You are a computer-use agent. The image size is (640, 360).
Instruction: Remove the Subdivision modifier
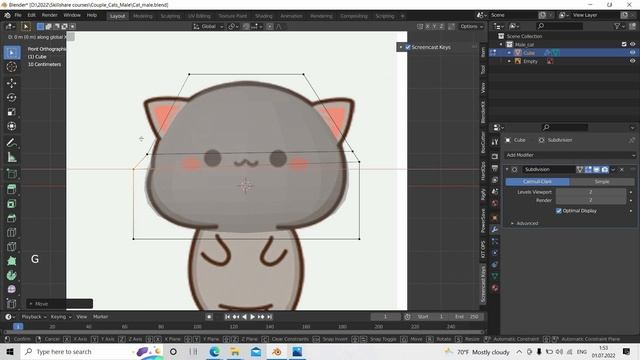pos(622,169)
